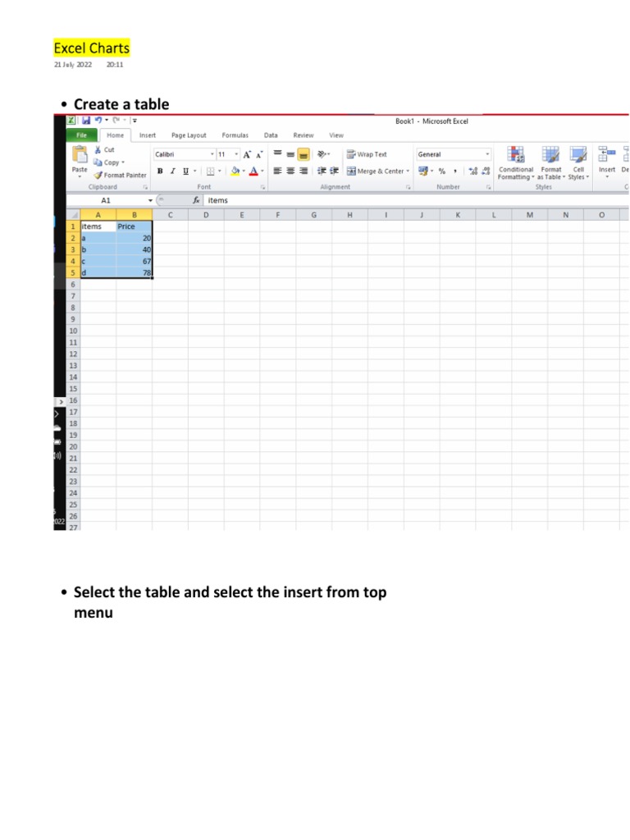The width and height of the screenshot is (630, 840).
Task: Click cell with value 78
Action: tap(134, 272)
